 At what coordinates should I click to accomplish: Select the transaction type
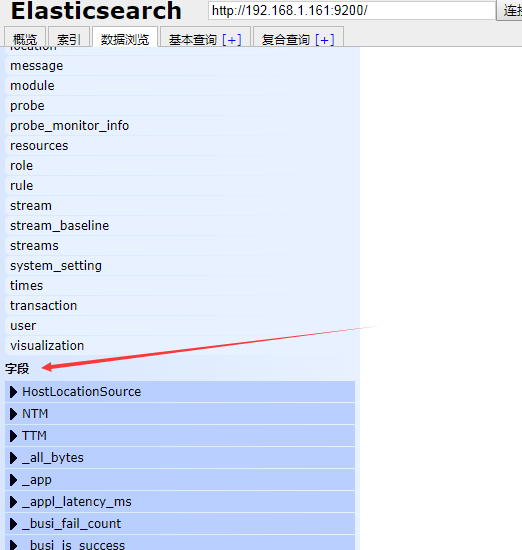pyautogui.click(x=182, y=306)
